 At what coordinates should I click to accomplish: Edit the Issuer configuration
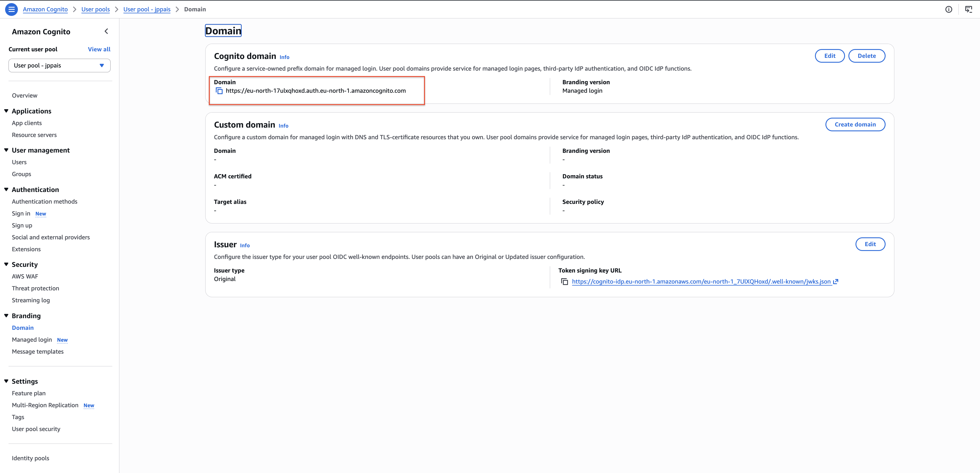870,244
